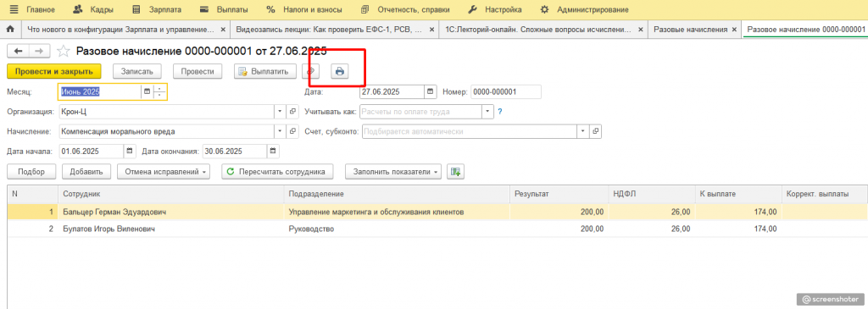Click the Провести и закрыть button
Image resolution: width=868 pixels, height=309 pixels.
pyautogui.click(x=53, y=71)
